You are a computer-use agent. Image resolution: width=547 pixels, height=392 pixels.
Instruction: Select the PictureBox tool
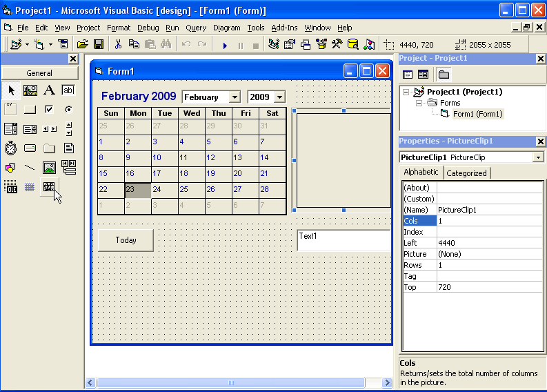(30, 90)
